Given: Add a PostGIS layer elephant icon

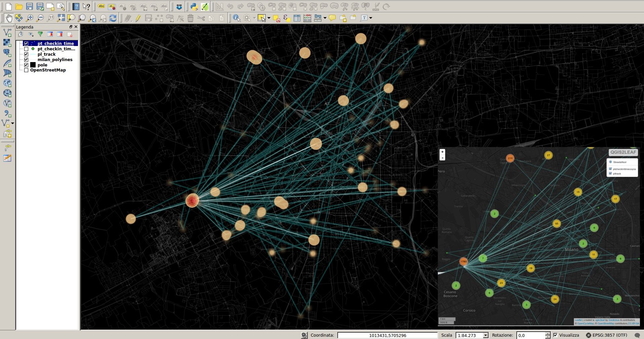Looking at the screenshot, I should coord(7,53).
